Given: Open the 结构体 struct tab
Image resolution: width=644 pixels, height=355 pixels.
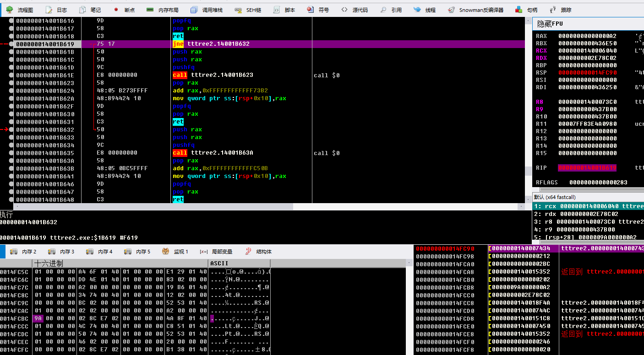Looking at the screenshot, I should [x=258, y=252].
